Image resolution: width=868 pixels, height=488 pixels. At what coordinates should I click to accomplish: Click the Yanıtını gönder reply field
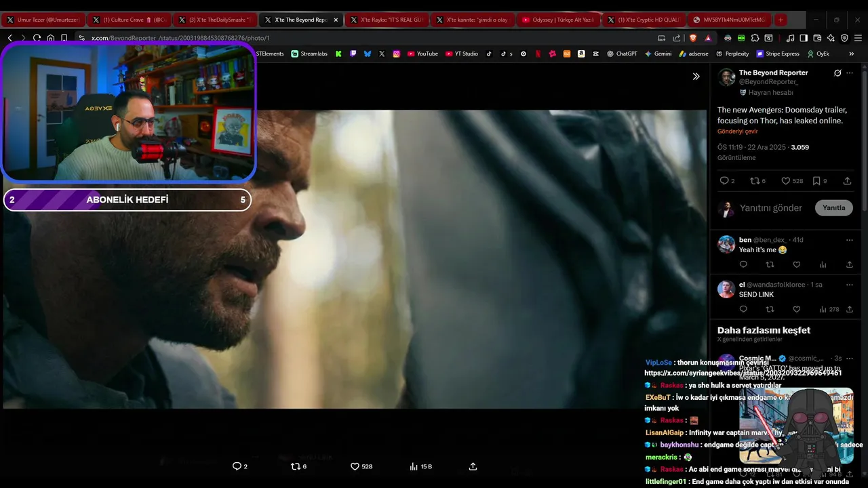coord(771,208)
